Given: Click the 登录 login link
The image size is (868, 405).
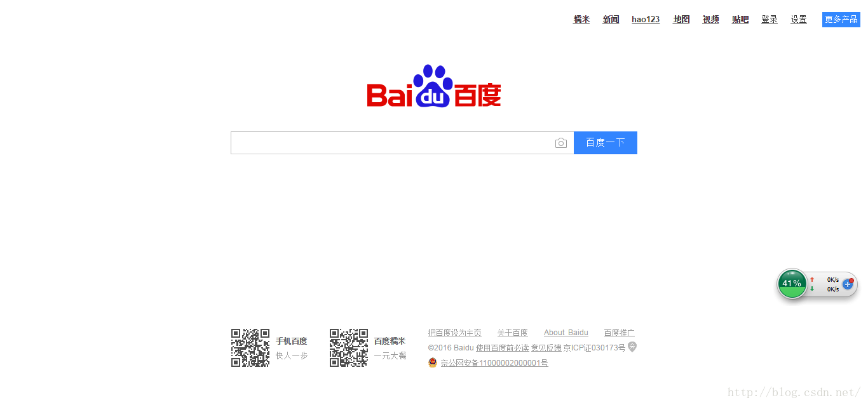Looking at the screenshot, I should (x=770, y=20).
